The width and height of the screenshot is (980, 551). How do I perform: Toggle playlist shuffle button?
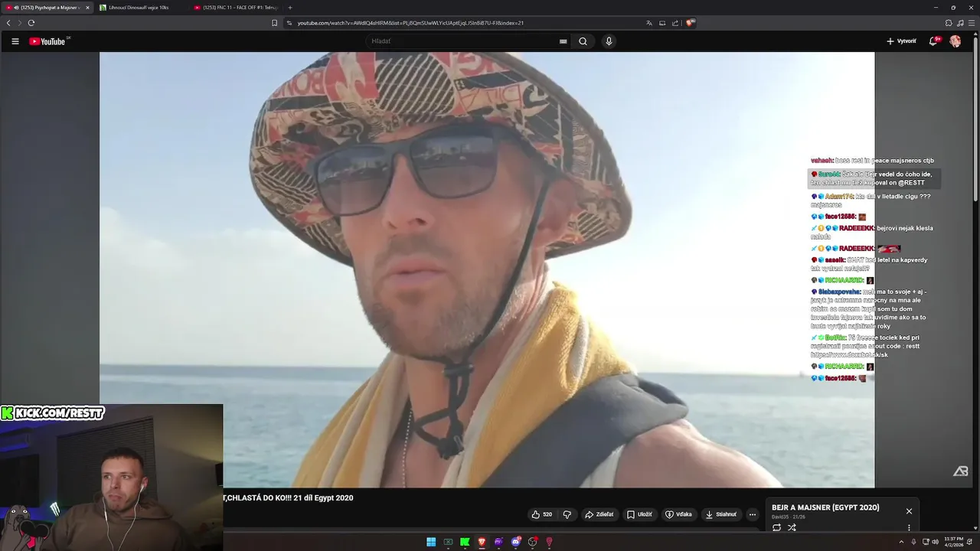[x=792, y=527]
